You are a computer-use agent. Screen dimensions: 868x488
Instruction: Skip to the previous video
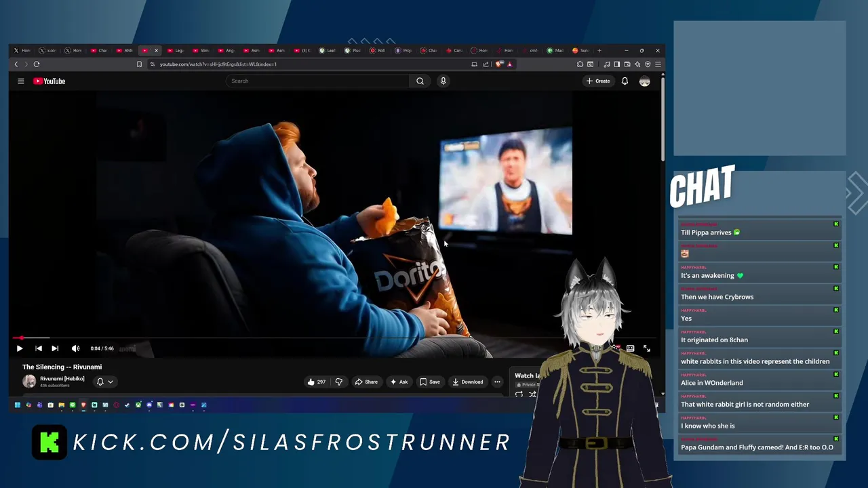[x=39, y=348]
